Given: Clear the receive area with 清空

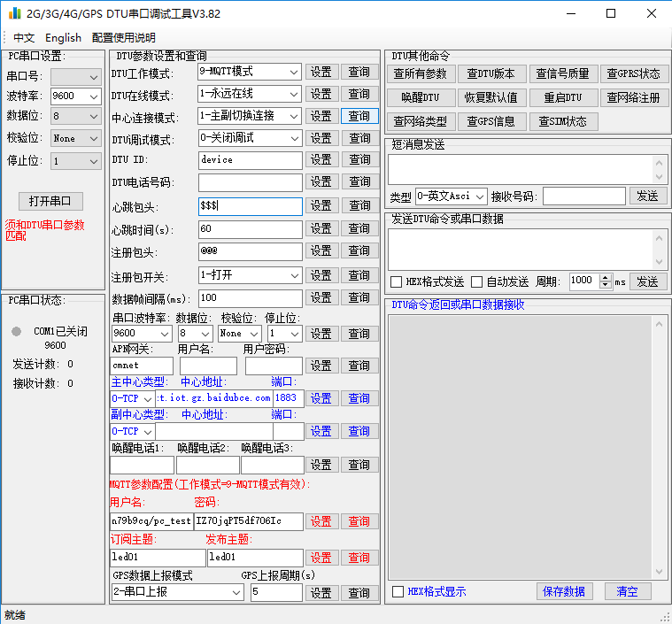Looking at the screenshot, I should pyautogui.click(x=628, y=591).
